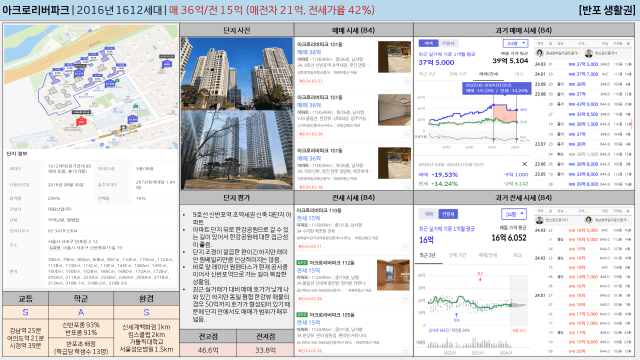
Task: Click the [반포 생활권] label in header
Action: tap(607, 10)
